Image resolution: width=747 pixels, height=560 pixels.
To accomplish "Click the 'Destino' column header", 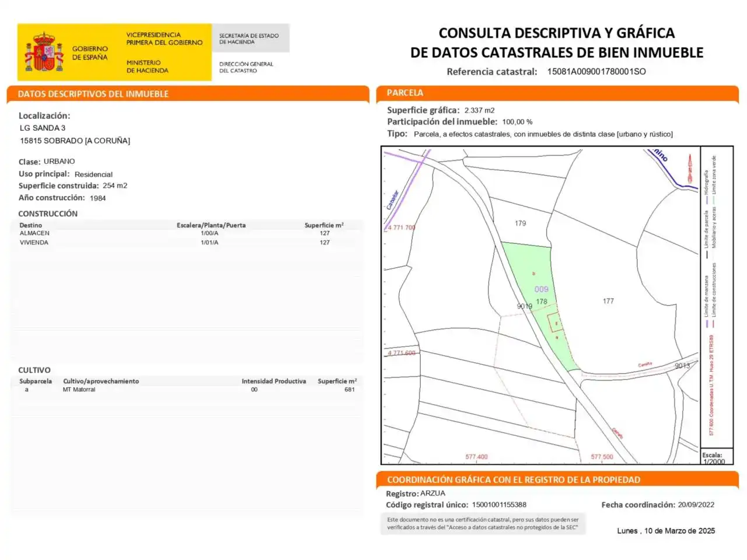I will 31,225.
